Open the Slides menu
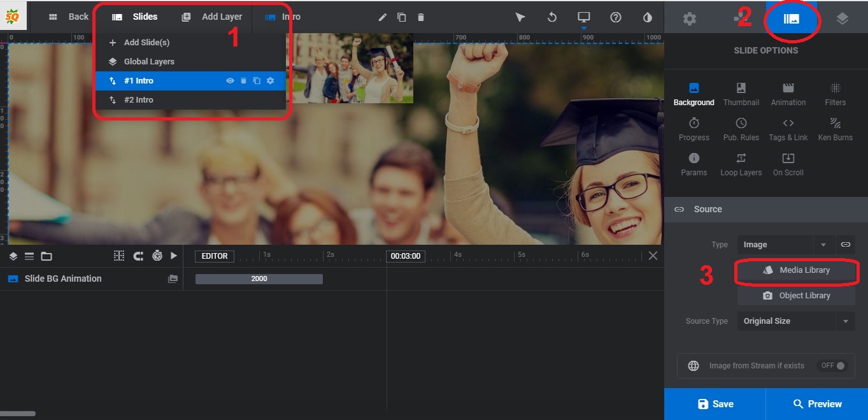The image size is (868, 420). click(134, 17)
